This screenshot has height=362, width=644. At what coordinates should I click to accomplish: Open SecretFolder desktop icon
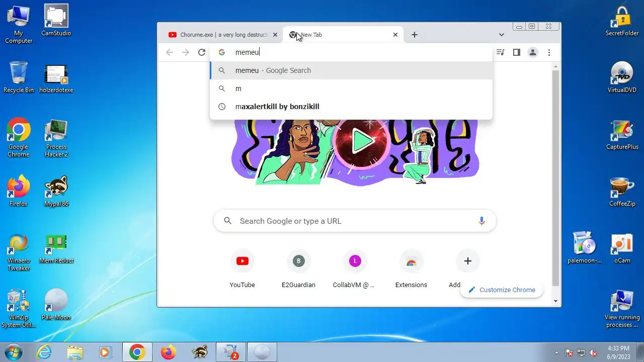(x=622, y=21)
